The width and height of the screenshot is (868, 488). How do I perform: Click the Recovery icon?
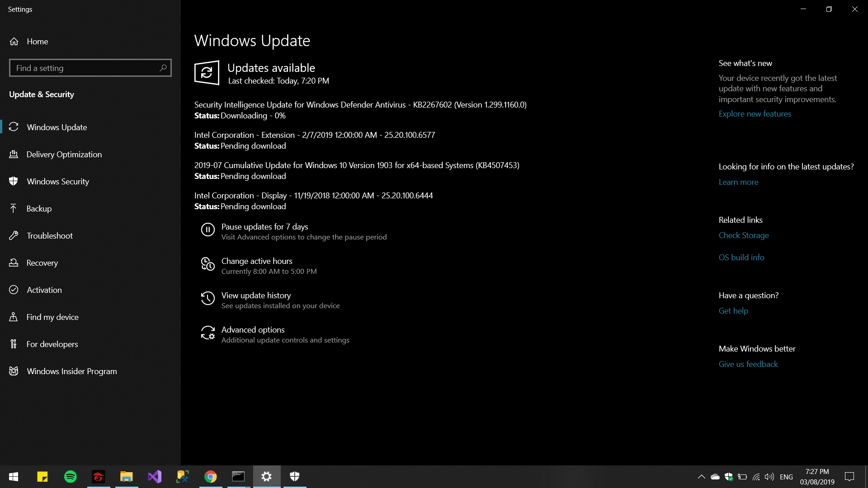(x=14, y=263)
